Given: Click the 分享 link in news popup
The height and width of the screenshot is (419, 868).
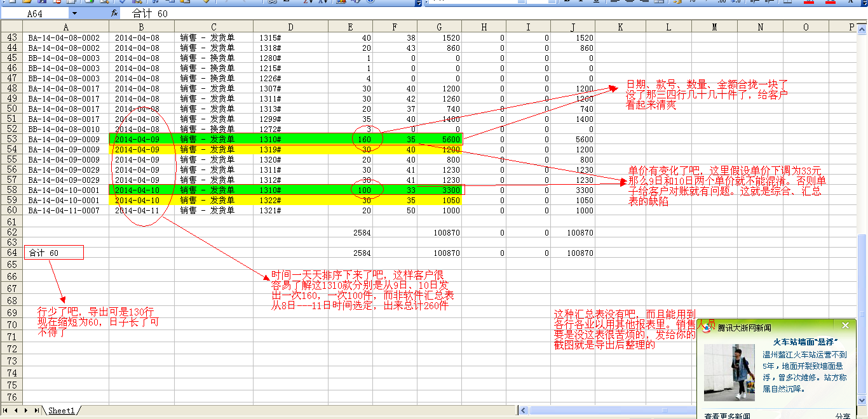Looking at the screenshot, I should pyautogui.click(x=843, y=416).
